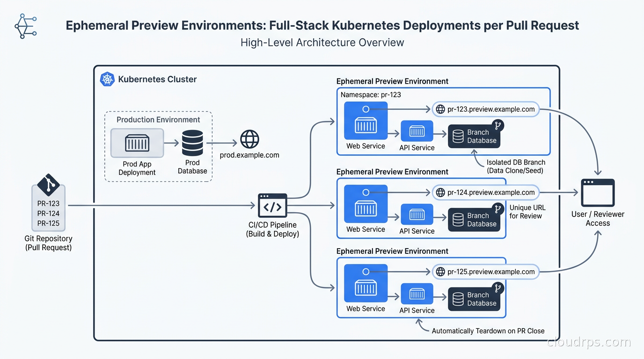Image resolution: width=644 pixels, height=359 pixels.
Task: Click the User / Reviewer Access browser icon
Action: 598,193
